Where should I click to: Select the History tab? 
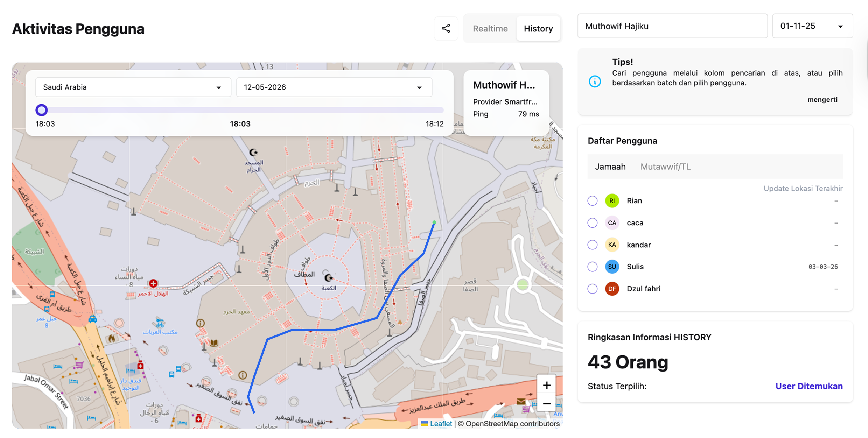point(538,28)
